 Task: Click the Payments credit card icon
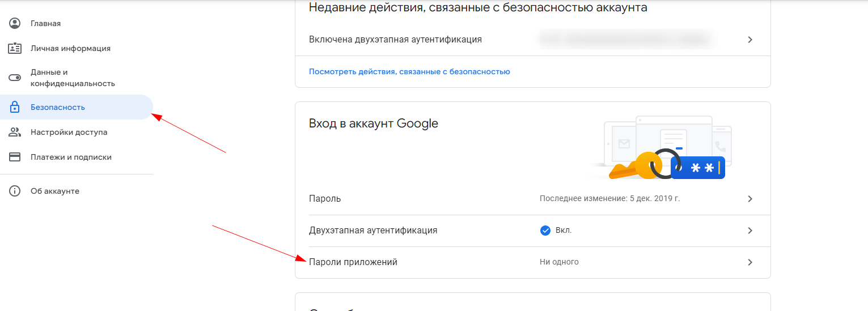click(15, 157)
